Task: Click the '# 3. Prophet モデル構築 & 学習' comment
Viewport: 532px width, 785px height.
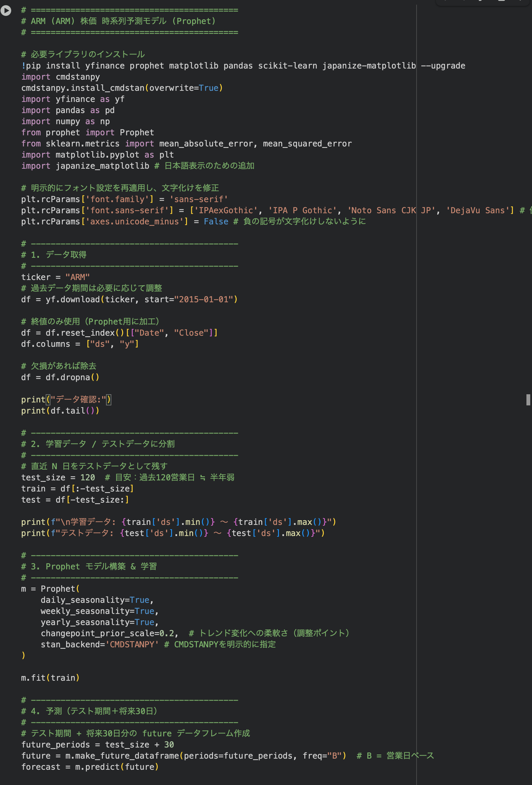Action: tap(89, 567)
